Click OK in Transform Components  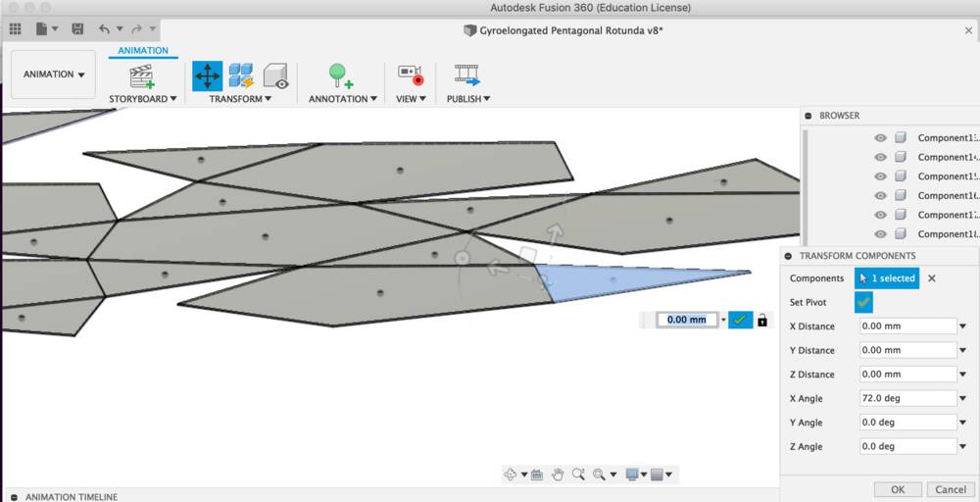(898, 489)
